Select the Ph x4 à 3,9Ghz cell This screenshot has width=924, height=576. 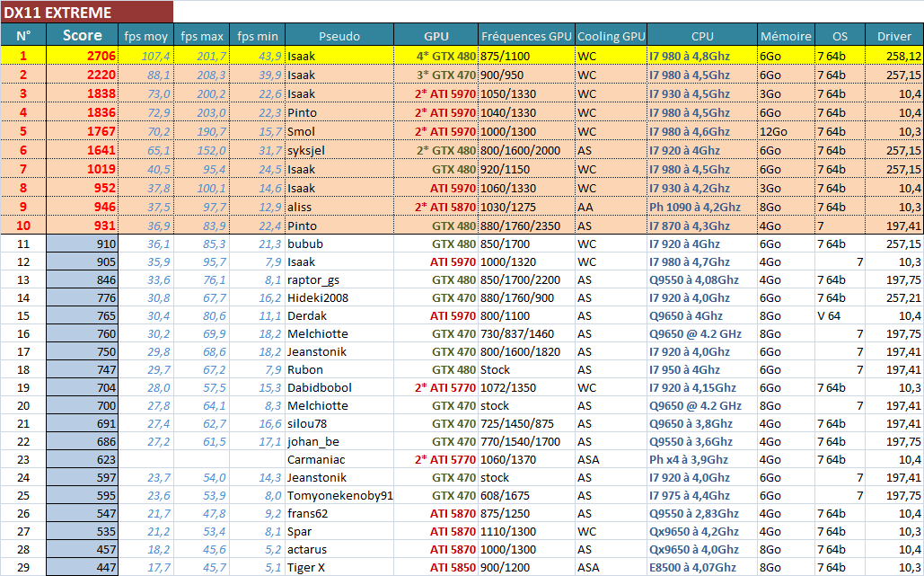(702, 459)
